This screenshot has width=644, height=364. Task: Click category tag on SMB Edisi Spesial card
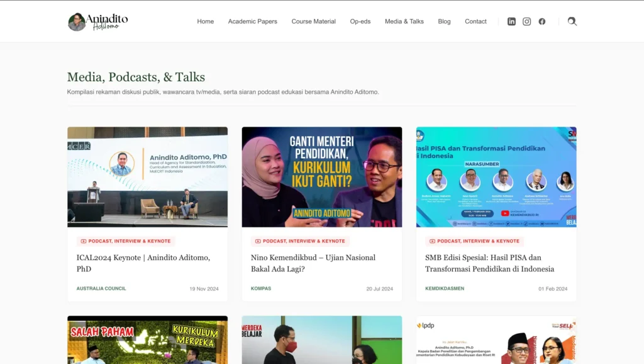coord(474,241)
